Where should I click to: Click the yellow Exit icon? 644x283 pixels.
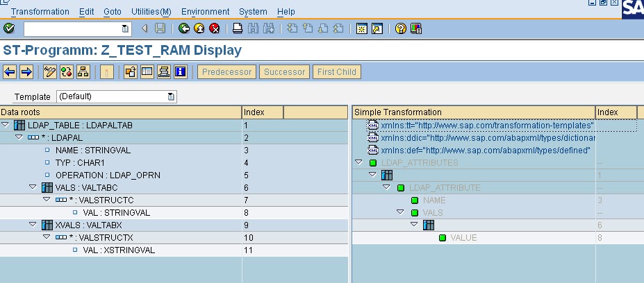(199, 28)
